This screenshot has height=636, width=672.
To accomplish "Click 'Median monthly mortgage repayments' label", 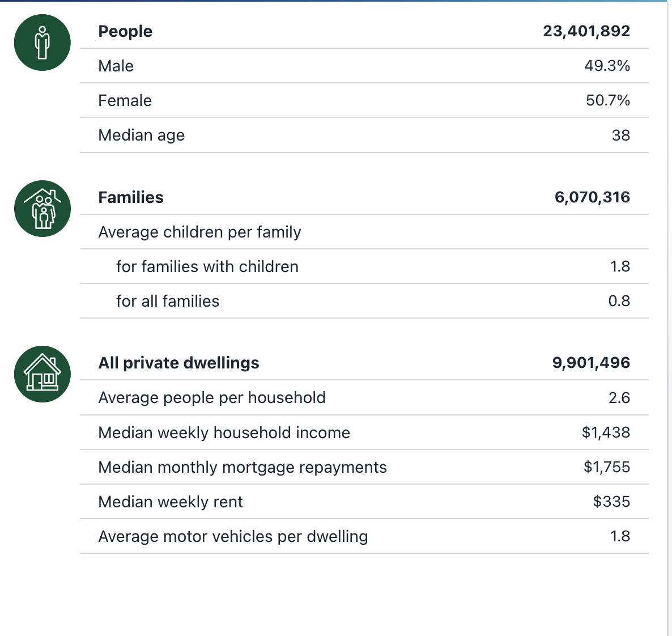I will click(242, 468).
